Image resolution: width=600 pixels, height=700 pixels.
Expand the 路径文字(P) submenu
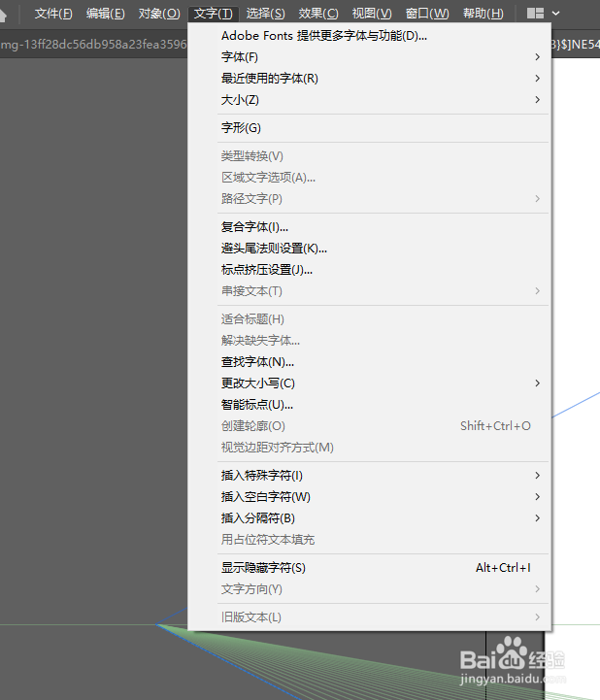click(370, 199)
